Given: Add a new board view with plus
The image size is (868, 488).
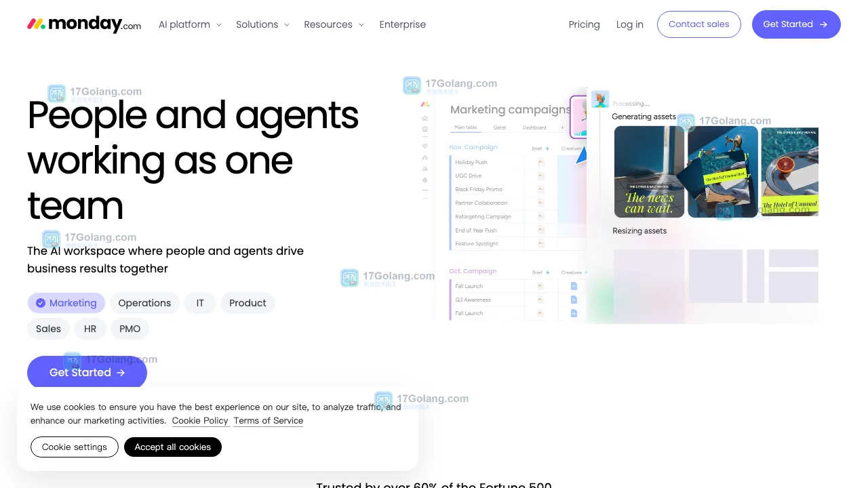Looking at the screenshot, I should [x=561, y=127].
